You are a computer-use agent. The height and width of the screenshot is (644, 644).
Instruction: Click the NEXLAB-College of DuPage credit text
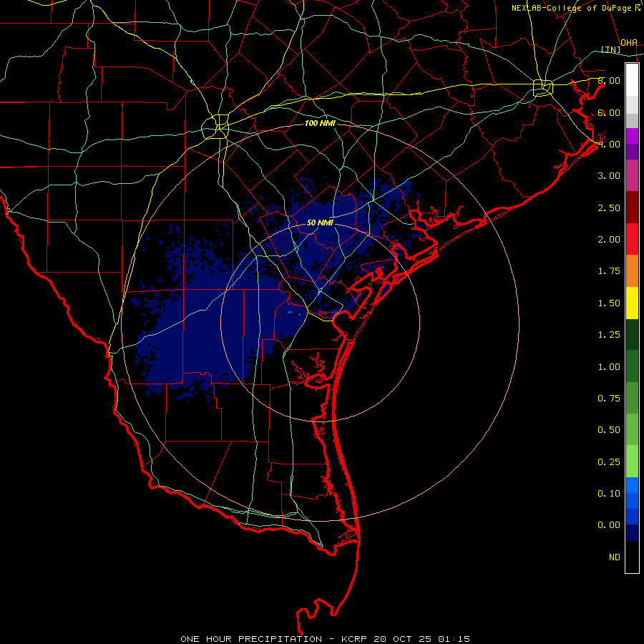click(x=576, y=8)
